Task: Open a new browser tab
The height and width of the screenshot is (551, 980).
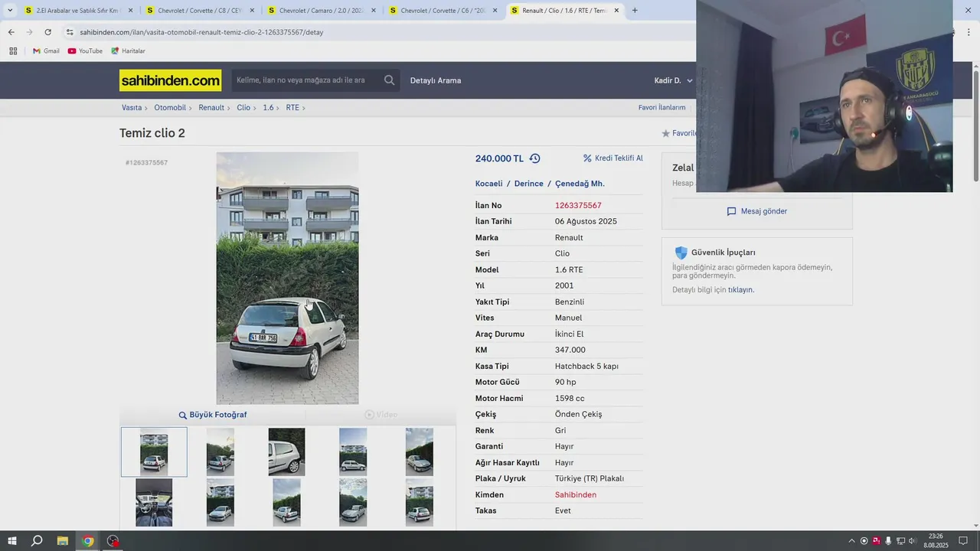Action: (x=635, y=11)
